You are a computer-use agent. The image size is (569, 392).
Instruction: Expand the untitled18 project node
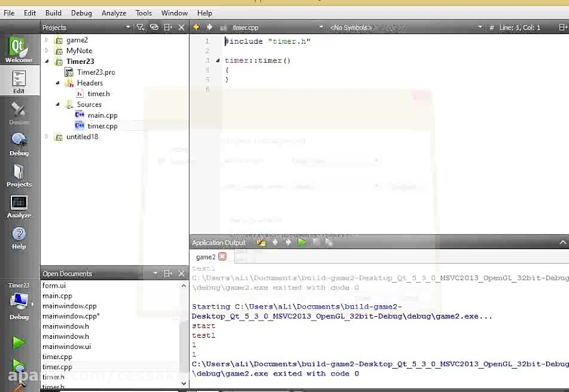(x=46, y=137)
